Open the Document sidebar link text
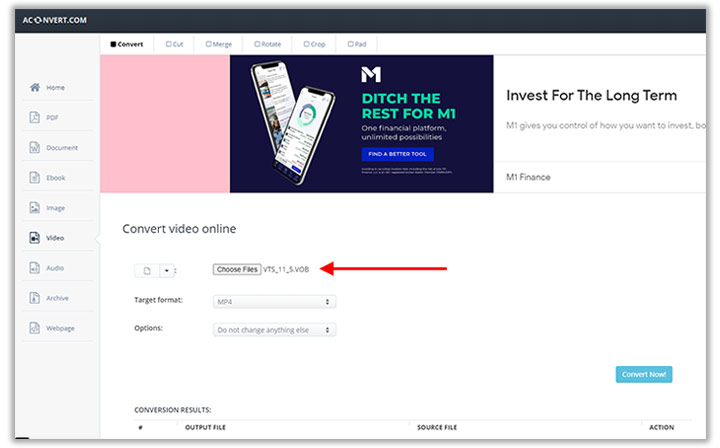This screenshot has width=720, height=448. (62, 148)
